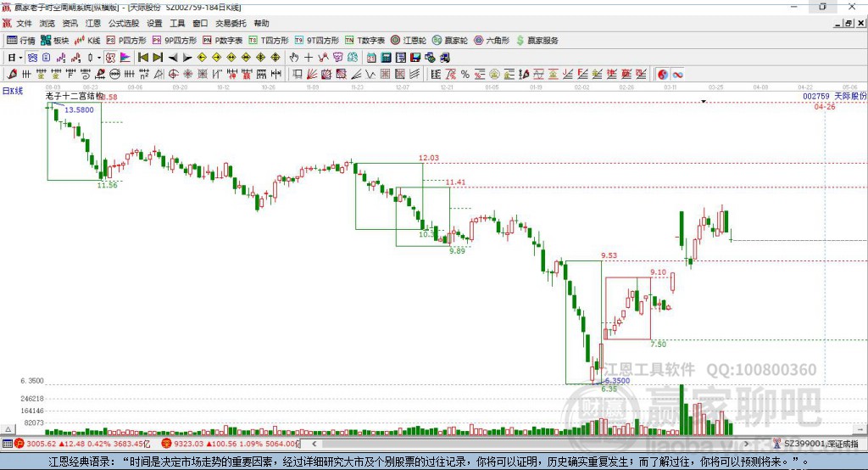Screen dimensions: 868x470
Task: Open the 行情 quotes view
Action: pyautogui.click(x=20, y=41)
